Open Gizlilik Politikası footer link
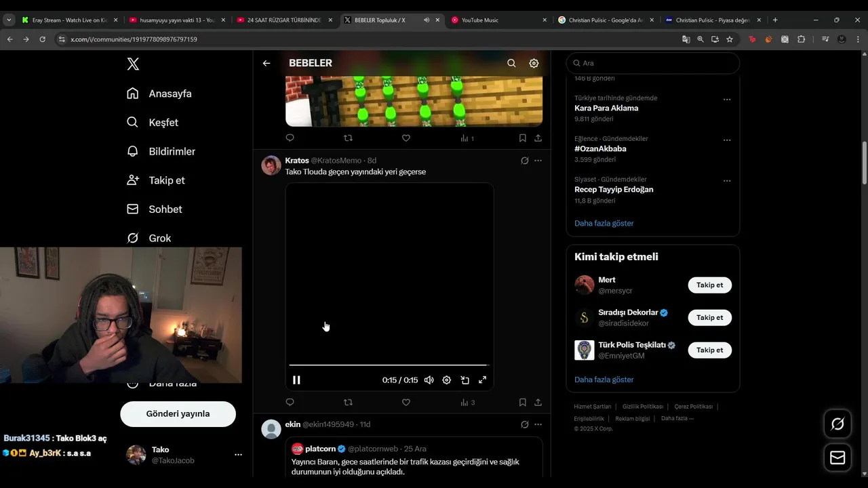Screen dimensions: 868x488 (x=642, y=407)
